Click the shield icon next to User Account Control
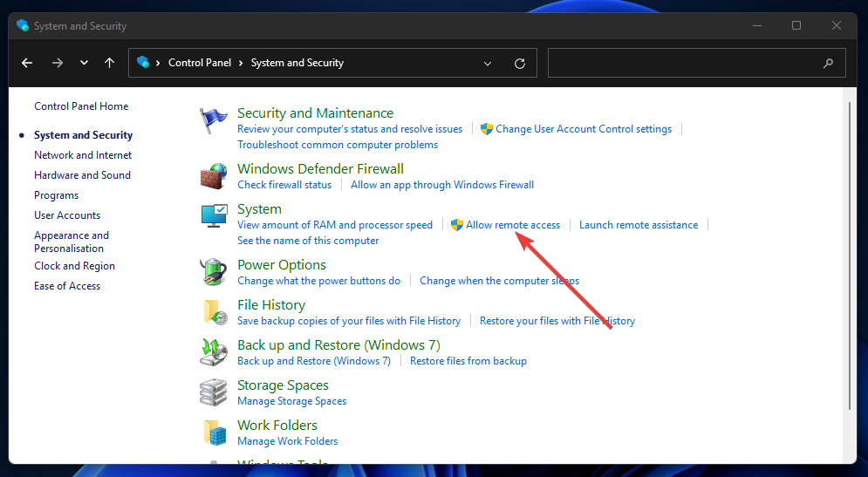This screenshot has width=868, height=477. pos(487,129)
